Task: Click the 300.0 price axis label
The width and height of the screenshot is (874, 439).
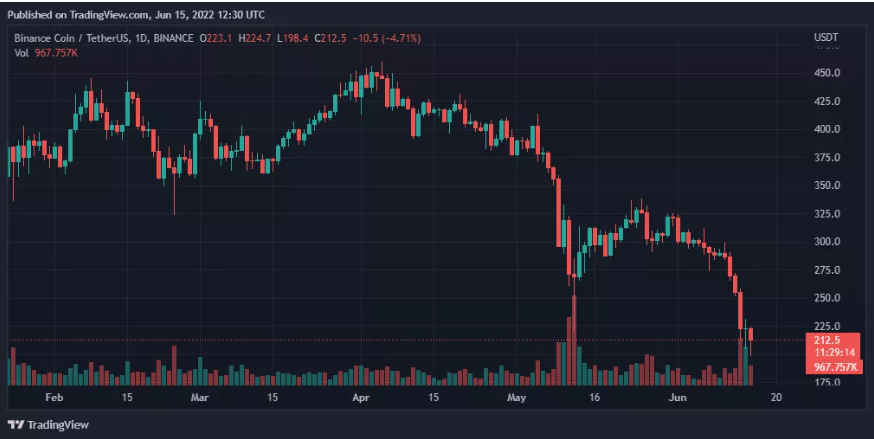Action: [826, 242]
